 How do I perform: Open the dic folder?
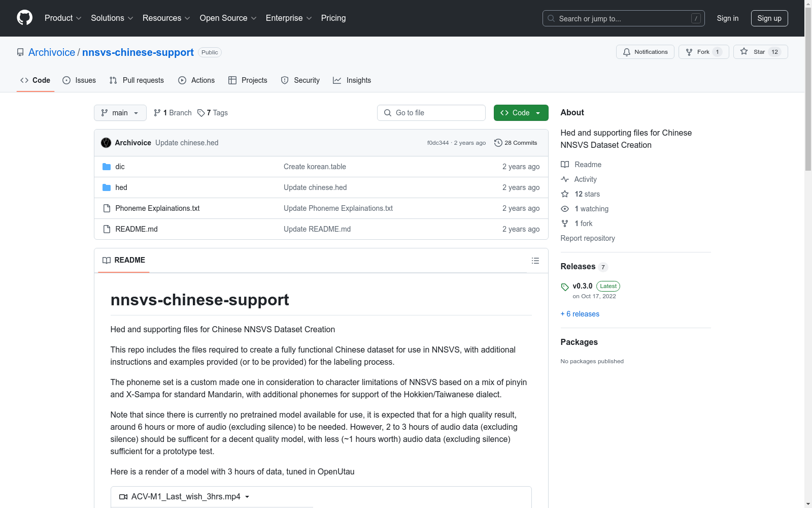(120, 167)
